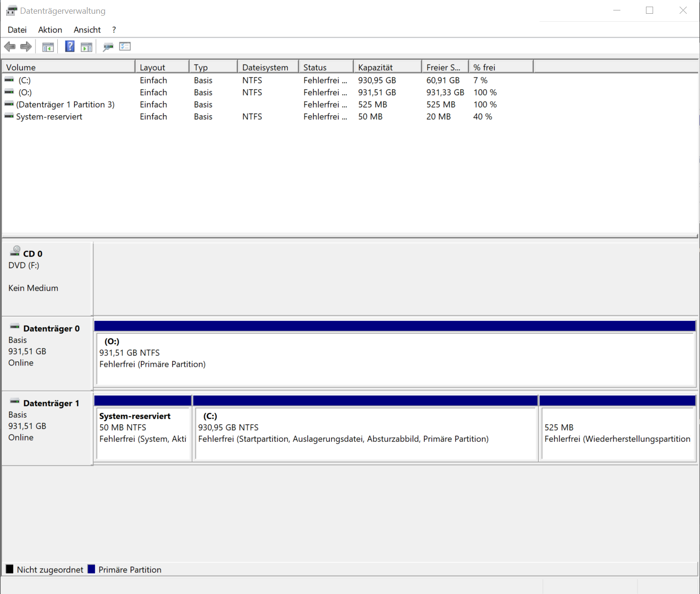
Task: Click the drive icon of volume (C:)
Action: click(9, 80)
